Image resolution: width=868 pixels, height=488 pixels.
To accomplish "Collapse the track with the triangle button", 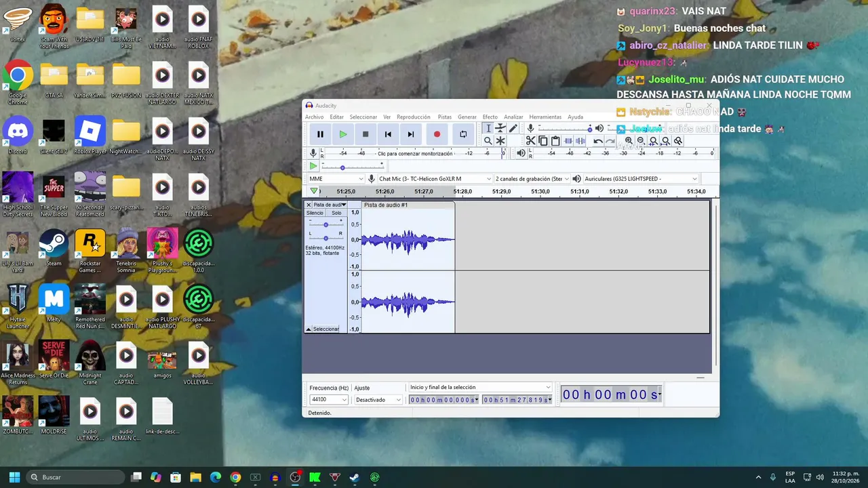I will coord(309,329).
